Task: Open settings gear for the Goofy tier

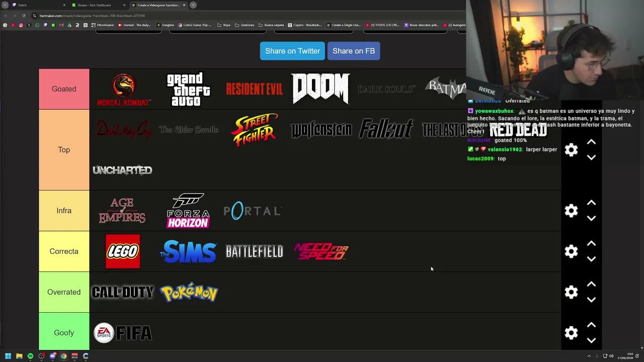Action: tap(571, 333)
